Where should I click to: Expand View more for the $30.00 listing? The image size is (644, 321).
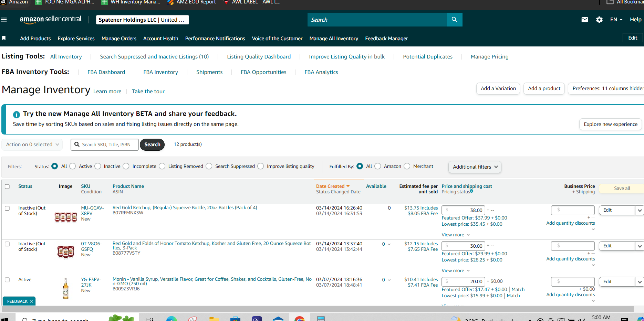click(456, 270)
